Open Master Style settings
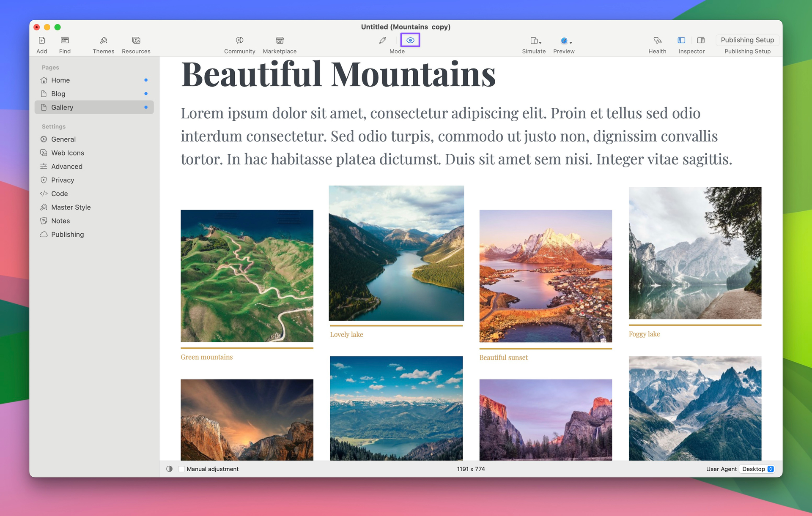The width and height of the screenshot is (812, 516). click(71, 207)
